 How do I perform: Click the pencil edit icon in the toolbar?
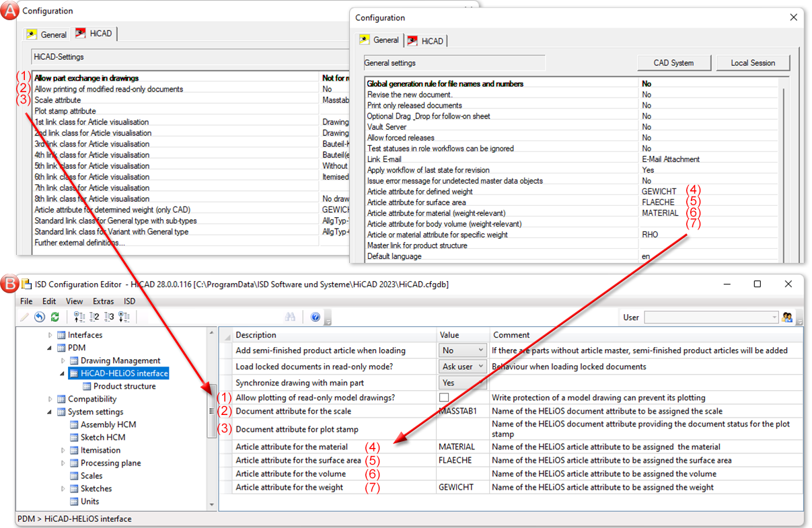pos(25,317)
